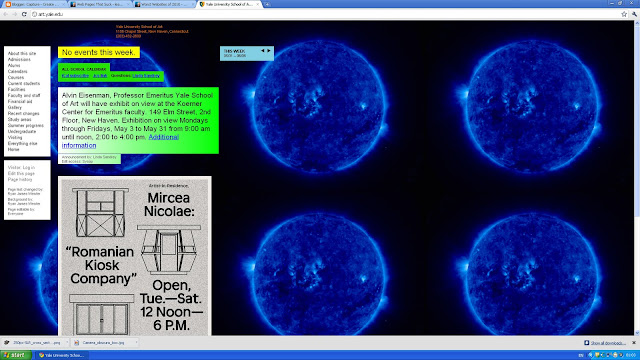Switch to the Worst Websites tab

[164, 4]
